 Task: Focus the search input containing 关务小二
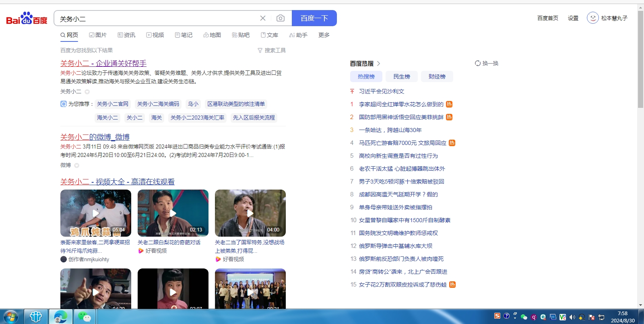click(157, 19)
